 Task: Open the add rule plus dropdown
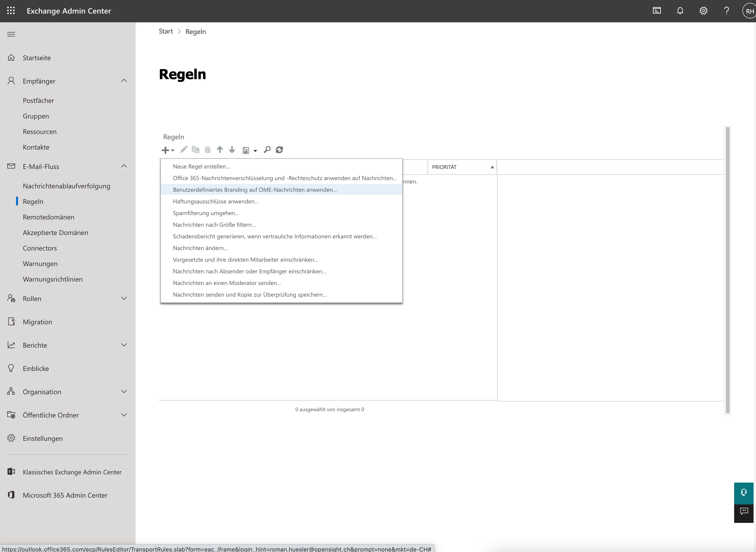(168, 150)
